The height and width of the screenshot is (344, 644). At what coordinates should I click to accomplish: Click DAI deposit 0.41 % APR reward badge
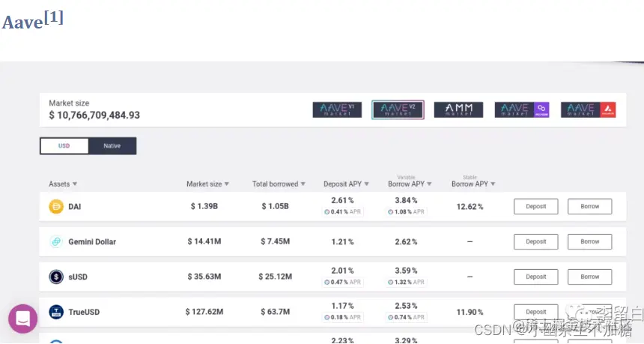tap(342, 211)
